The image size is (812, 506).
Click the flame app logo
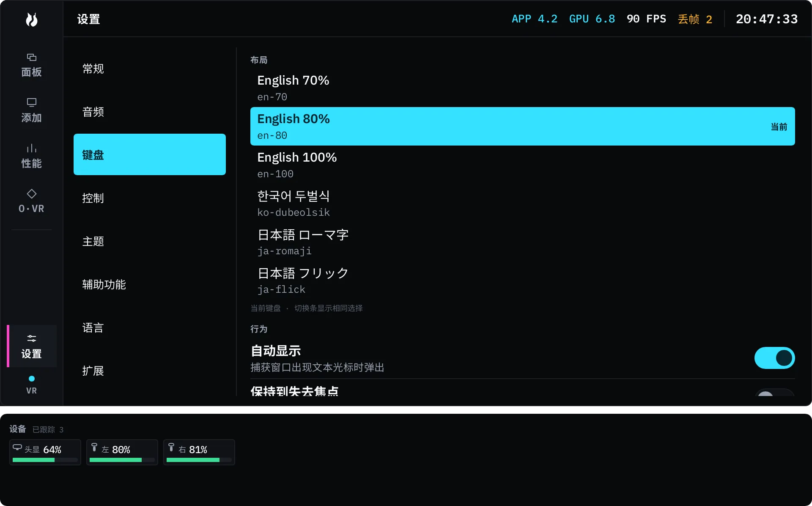click(32, 19)
